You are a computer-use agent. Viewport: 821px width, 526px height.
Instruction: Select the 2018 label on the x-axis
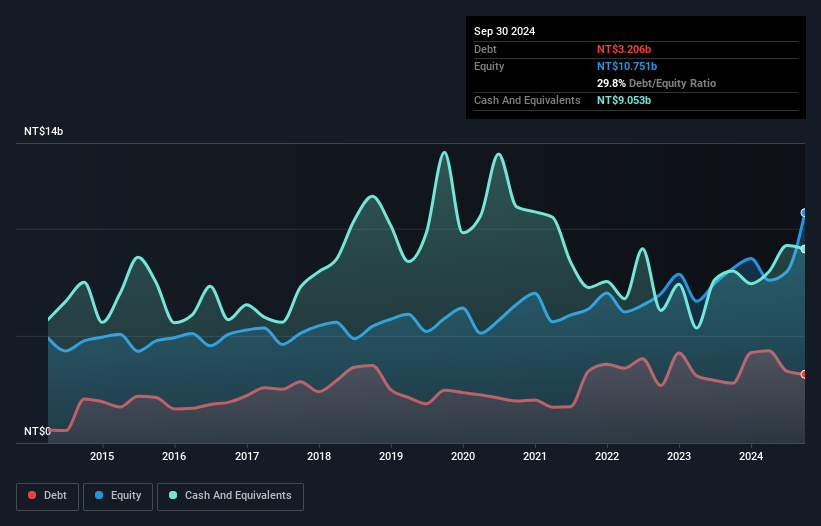[319, 457]
